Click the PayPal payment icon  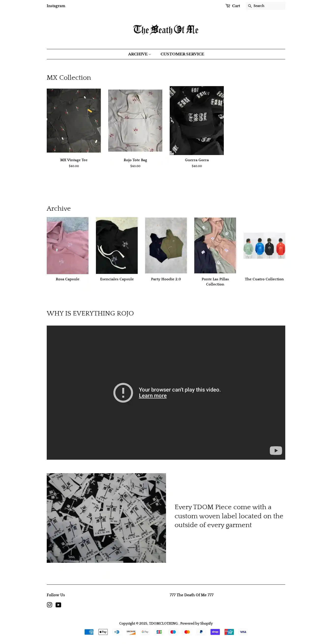pyautogui.click(x=201, y=632)
